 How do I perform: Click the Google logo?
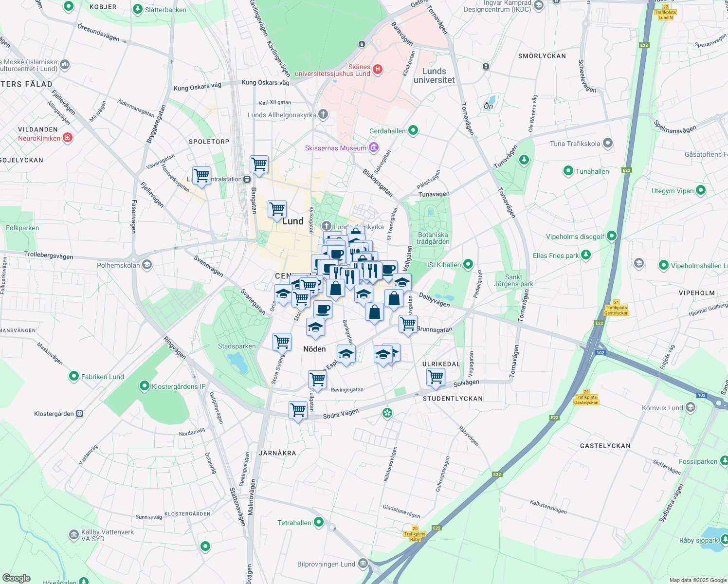pyautogui.click(x=17, y=578)
